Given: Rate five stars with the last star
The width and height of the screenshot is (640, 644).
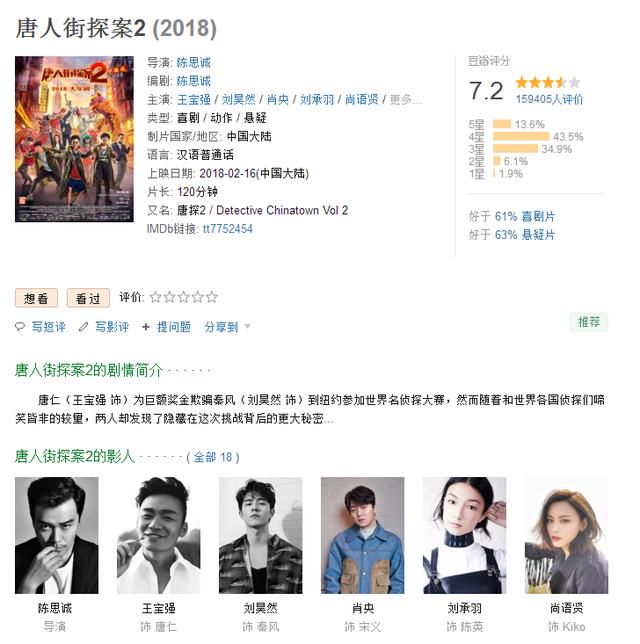Looking at the screenshot, I should coord(212,297).
